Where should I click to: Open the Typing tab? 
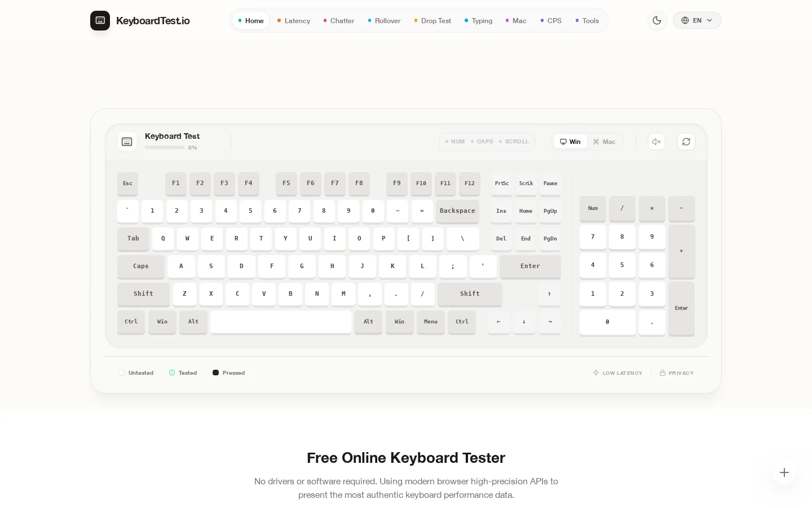point(478,21)
